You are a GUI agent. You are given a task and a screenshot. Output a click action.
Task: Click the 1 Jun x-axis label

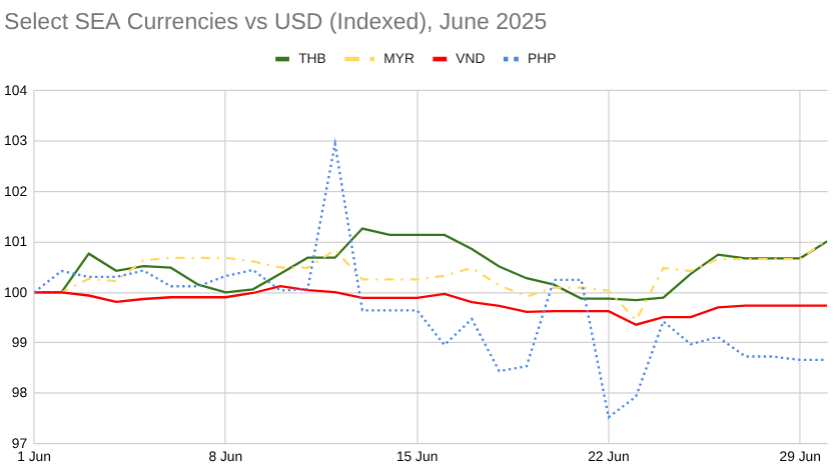point(35,458)
